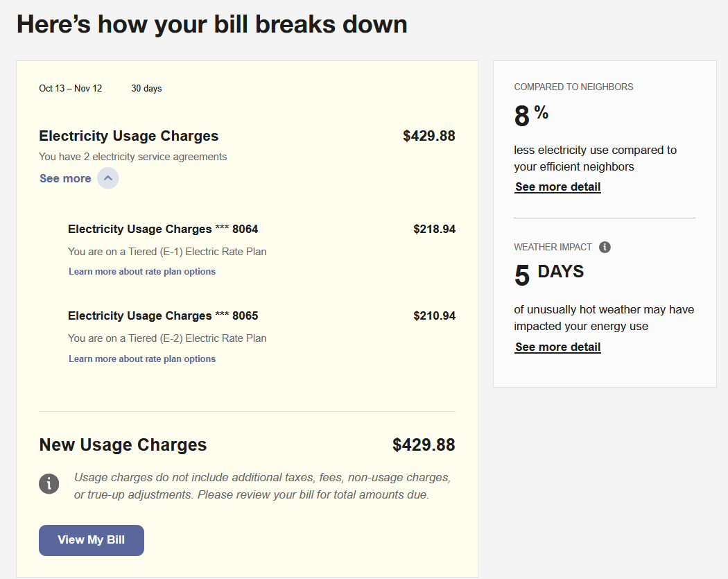Click See more under Electricity Usage Charges
The image size is (728, 579).
[65, 178]
